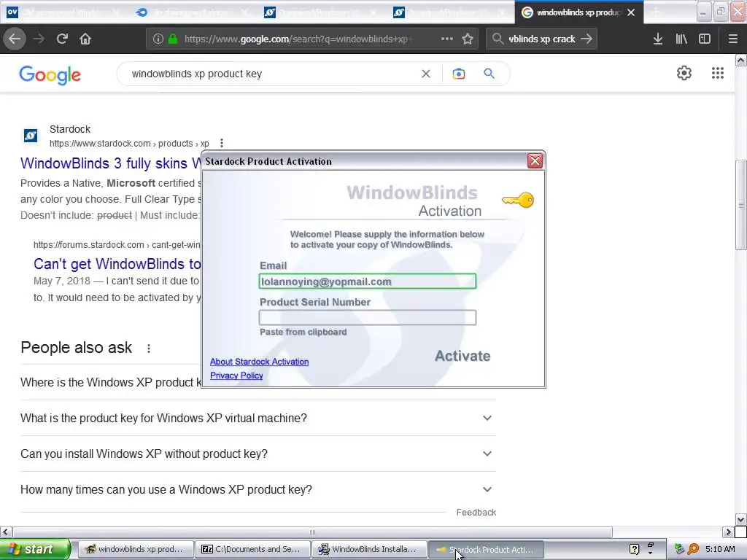Click the horizontal scrollbar right arrow
The height and width of the screenshot is (560, 747).
click(728, 532)
